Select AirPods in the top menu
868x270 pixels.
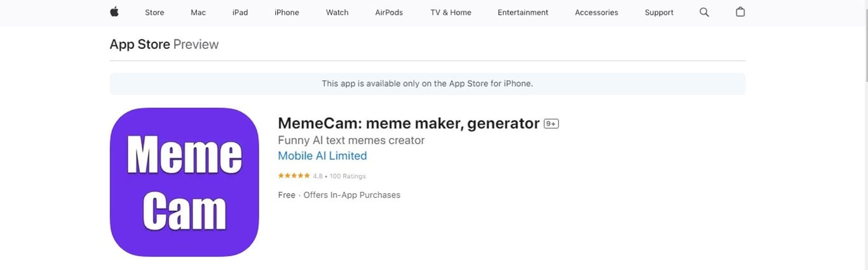389,13
